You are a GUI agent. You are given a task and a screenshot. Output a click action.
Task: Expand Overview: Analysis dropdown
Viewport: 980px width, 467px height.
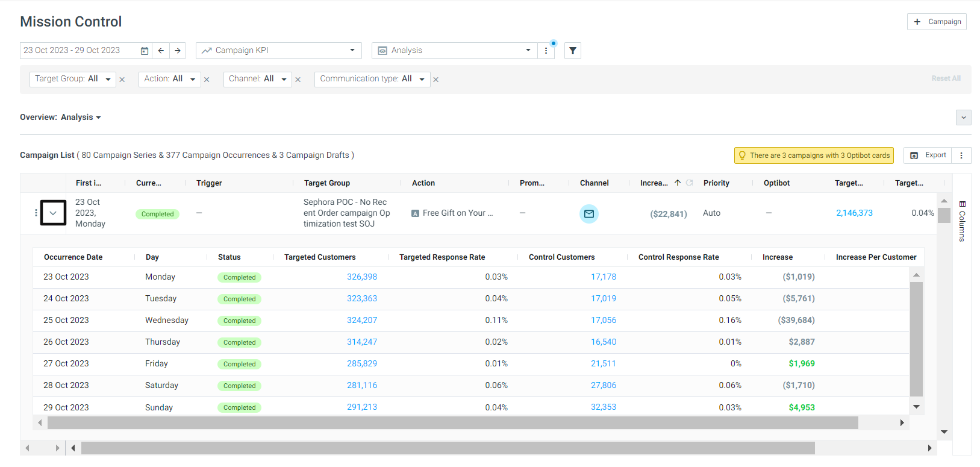[x=60, y=118]
